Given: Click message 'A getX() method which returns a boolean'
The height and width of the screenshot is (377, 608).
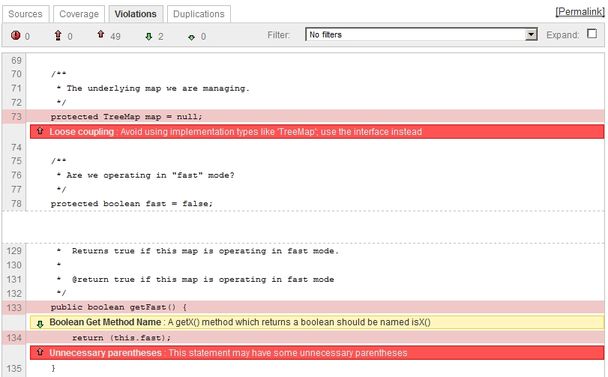Looking at the screenshot, I should (x=299, y=322).
